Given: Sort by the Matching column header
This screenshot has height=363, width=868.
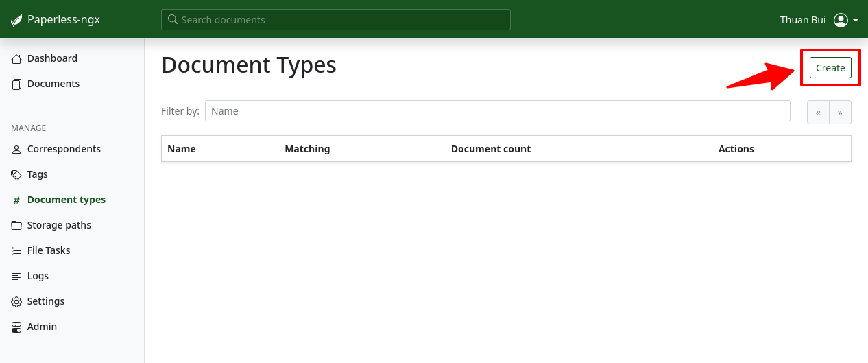Looking at the screenshot, I should pos(307,149).
